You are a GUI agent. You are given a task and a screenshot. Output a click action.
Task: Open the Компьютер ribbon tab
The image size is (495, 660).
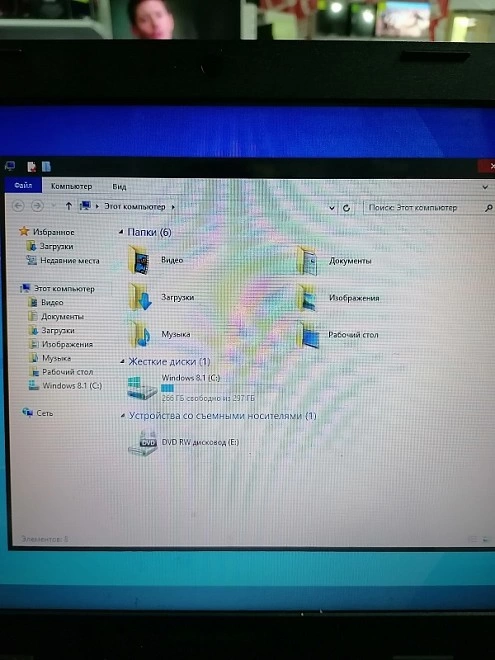[71, 186]
